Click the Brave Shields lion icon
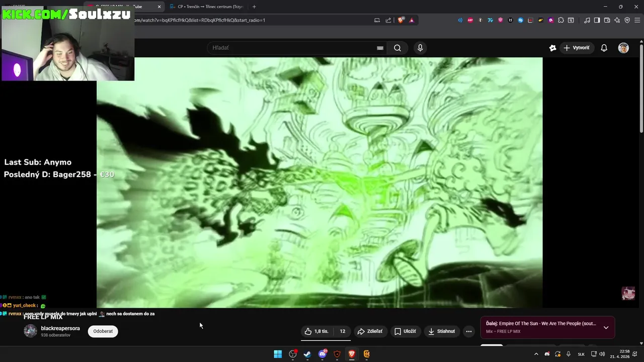 pyautogui.click(x=401, y=20)
